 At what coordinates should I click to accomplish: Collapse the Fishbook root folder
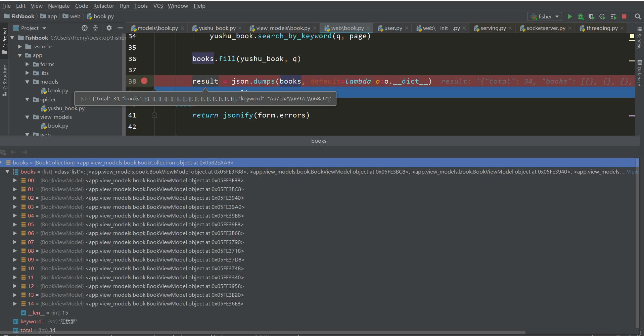click(x=12, y=38)
